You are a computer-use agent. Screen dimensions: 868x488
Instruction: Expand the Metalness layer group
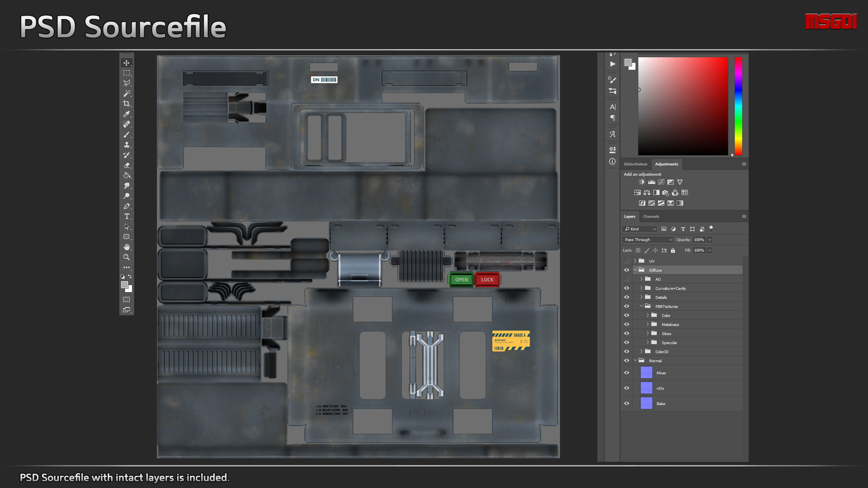[x=648, y=324]
